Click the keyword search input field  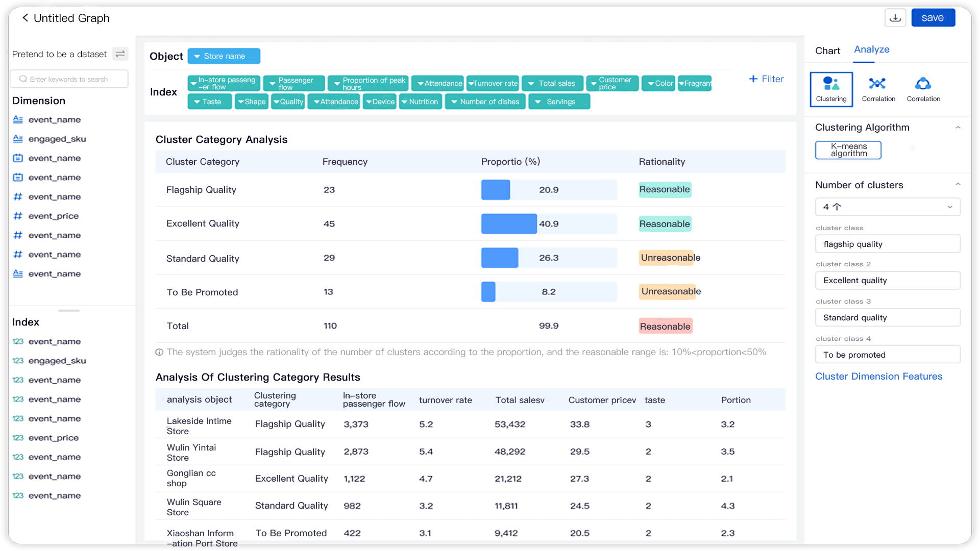coord(69,79)
